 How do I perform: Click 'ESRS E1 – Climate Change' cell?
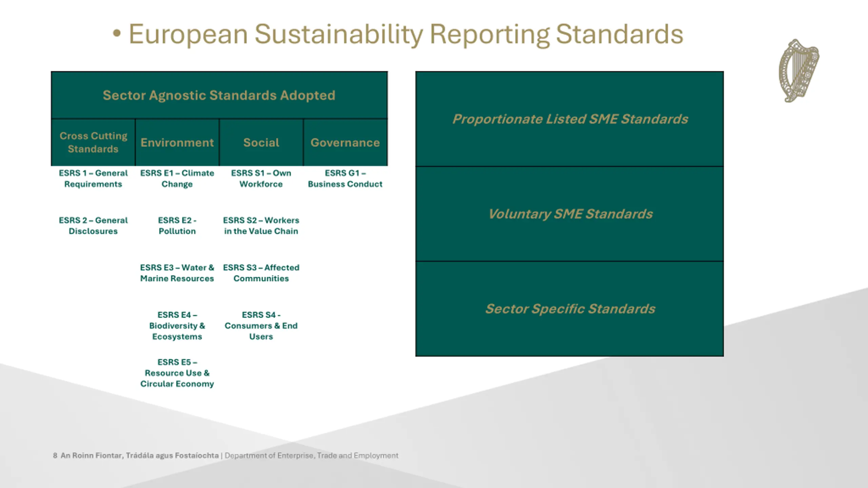coord(177,179)
